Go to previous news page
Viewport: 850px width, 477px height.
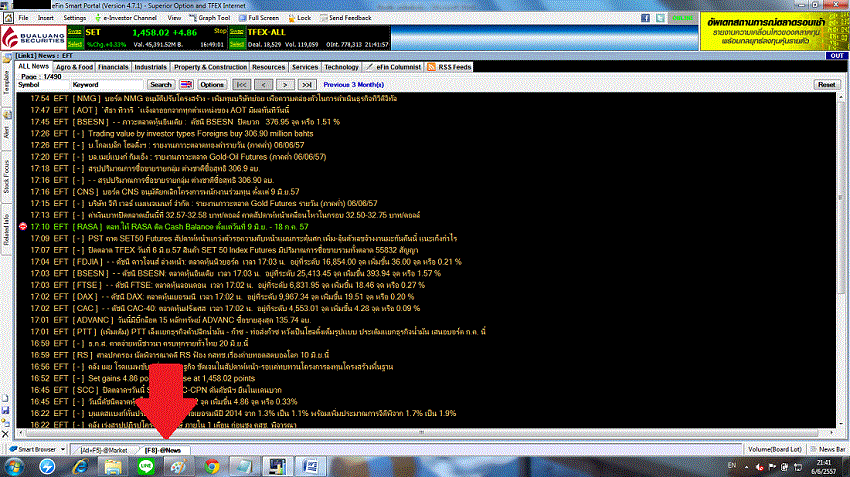coord(263,85)
